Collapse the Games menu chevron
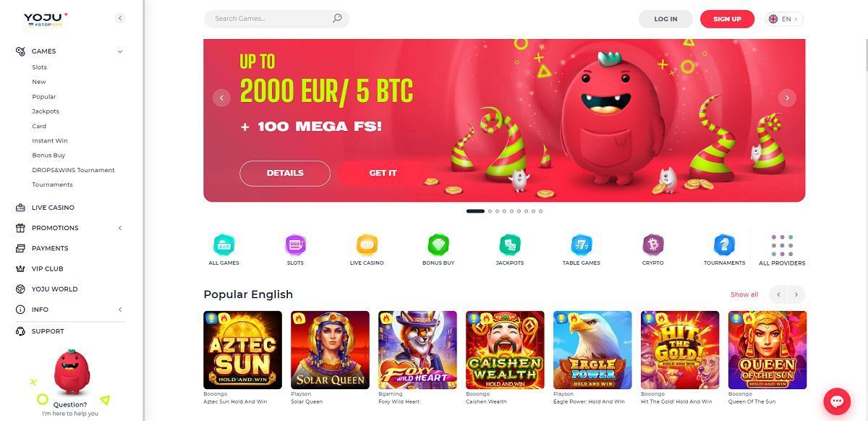The width and height of the screenshot is (868, 421). click(120, 51)
